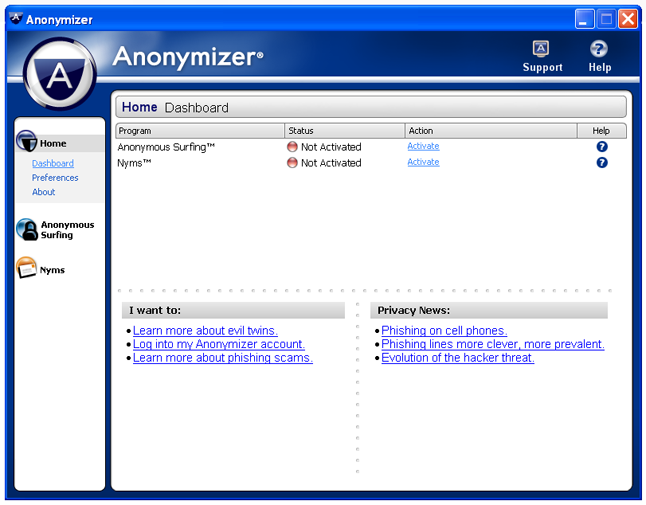Open Help from the top-right icon
Screen dimensions: 646x505
pos(599,49)
